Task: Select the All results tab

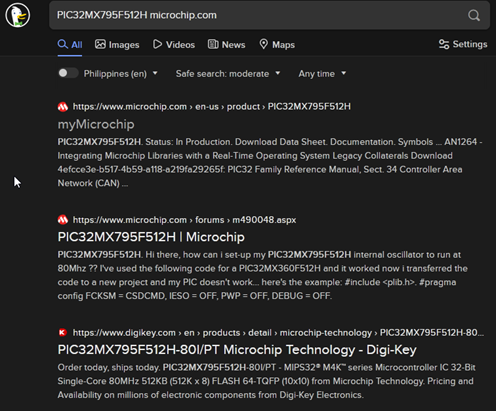Action: pos(70,45)
